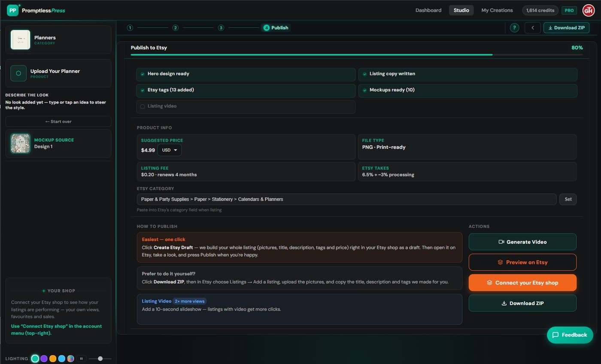Click the PromptlessPress PP logo icon

click(13, 10)
